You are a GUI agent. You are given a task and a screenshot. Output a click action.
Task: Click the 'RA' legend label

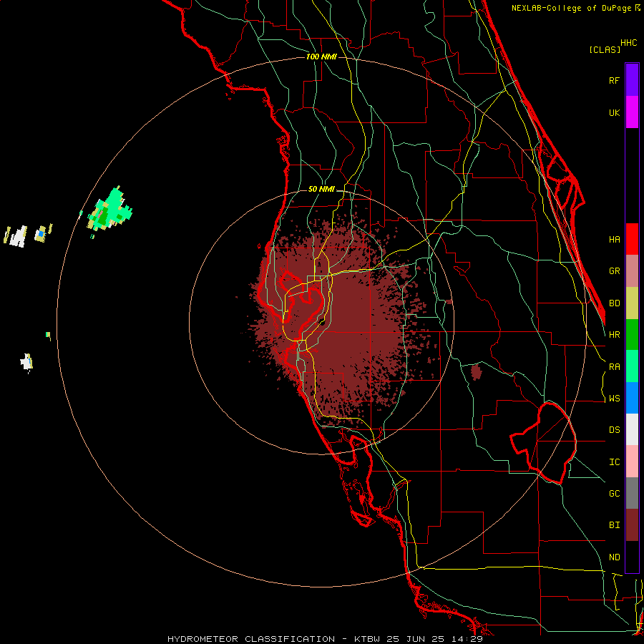pos(614,367)
